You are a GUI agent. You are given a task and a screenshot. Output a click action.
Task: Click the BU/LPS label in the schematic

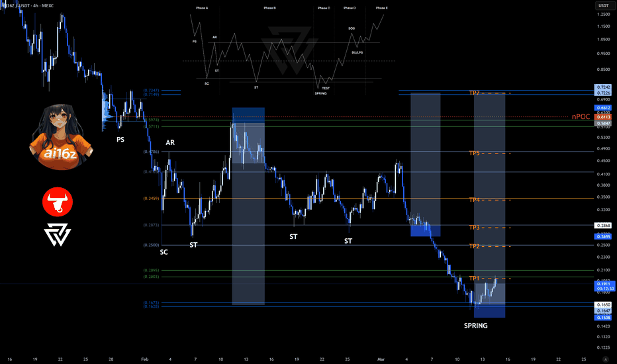pos(357,52)
